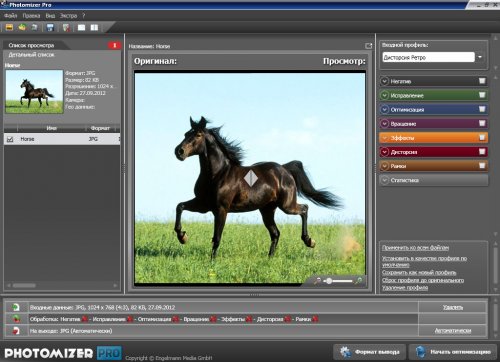This screenshot has width=500, height=362.
Task: Switch to split-pane view icon
Action: point(94,27)
